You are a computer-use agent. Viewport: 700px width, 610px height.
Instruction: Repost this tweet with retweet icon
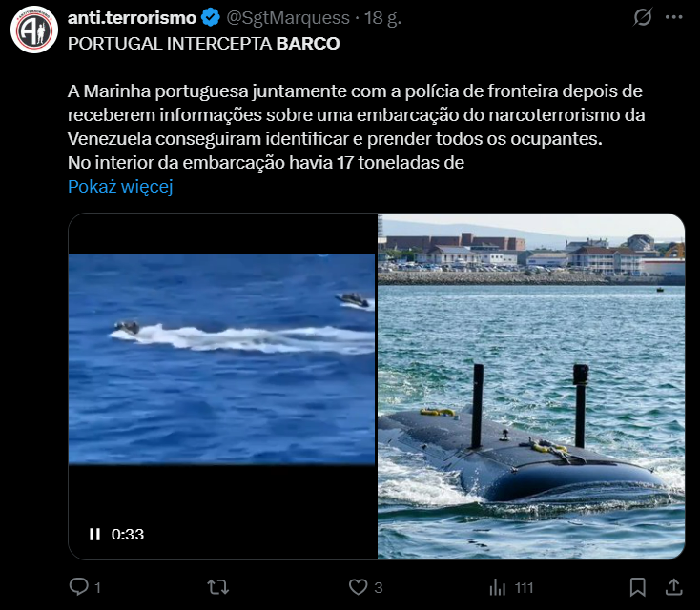217,587
